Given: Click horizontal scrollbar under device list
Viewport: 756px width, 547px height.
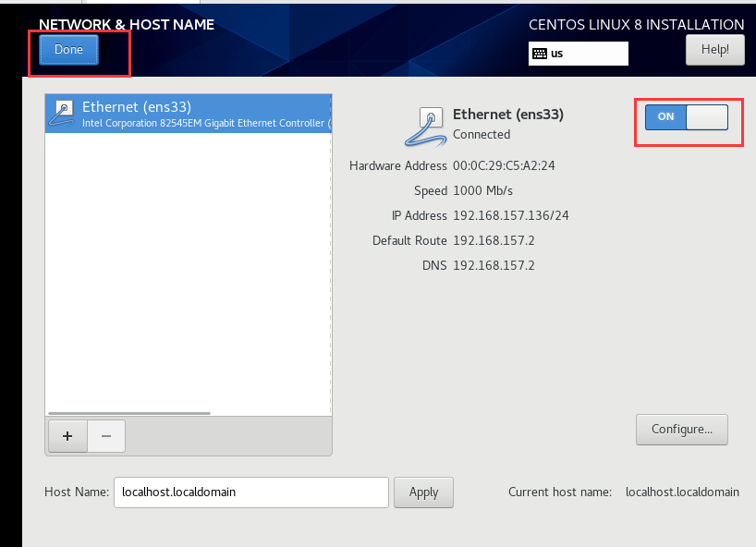Looking at the screenshot, I should (129, 413).
